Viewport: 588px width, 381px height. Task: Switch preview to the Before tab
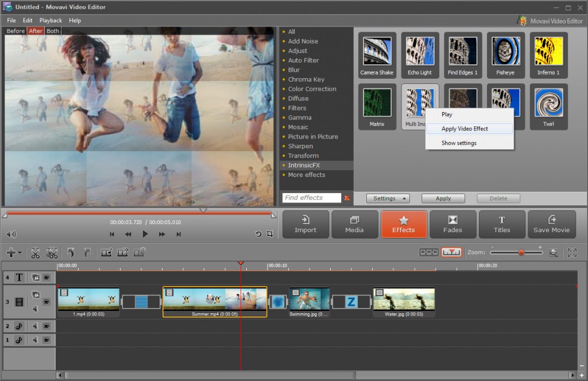coord(15,30)
